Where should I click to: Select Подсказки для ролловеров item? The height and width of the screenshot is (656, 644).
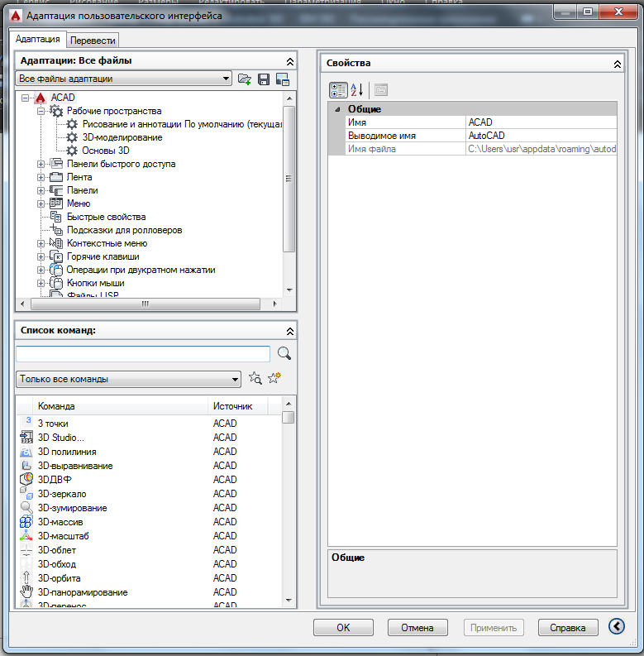[x=124, y=230]
